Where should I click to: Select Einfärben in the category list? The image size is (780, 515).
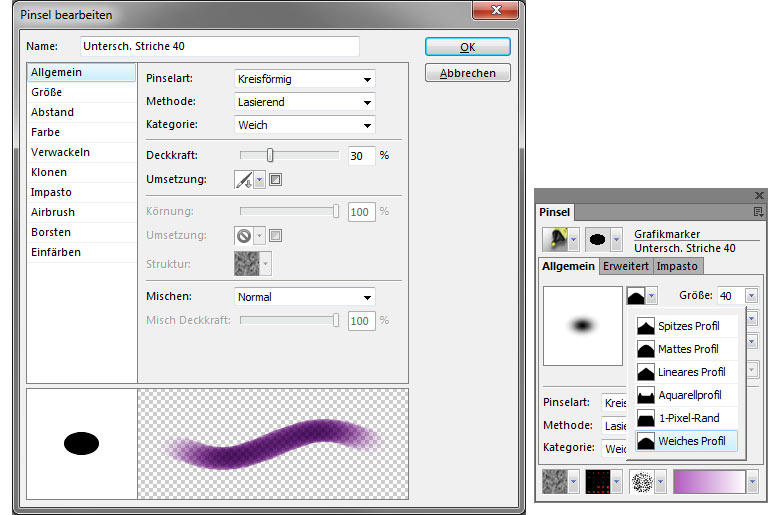coord(81,252)
